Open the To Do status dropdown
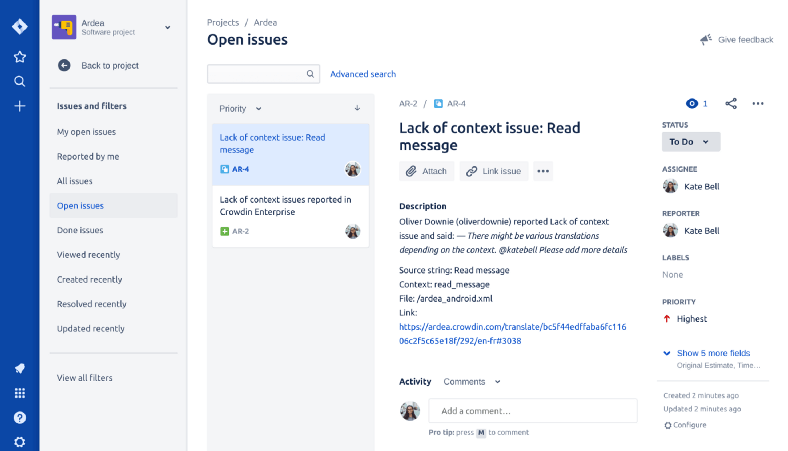 (691, 142)
